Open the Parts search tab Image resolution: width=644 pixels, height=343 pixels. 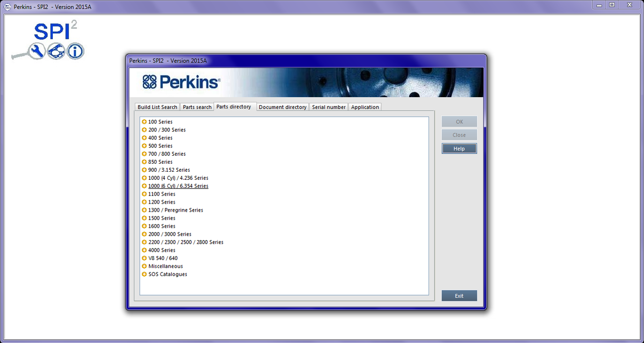click(x=197, y=107)
